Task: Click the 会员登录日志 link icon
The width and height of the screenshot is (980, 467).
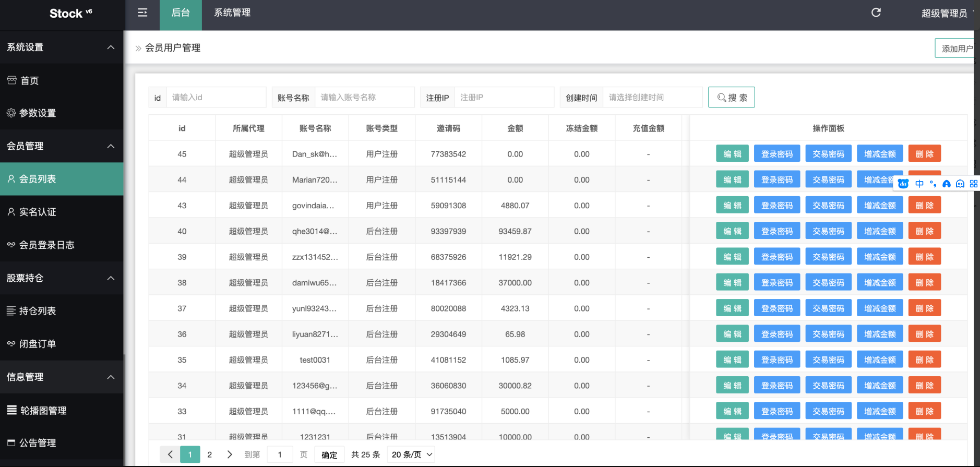Action: point(11,244)
